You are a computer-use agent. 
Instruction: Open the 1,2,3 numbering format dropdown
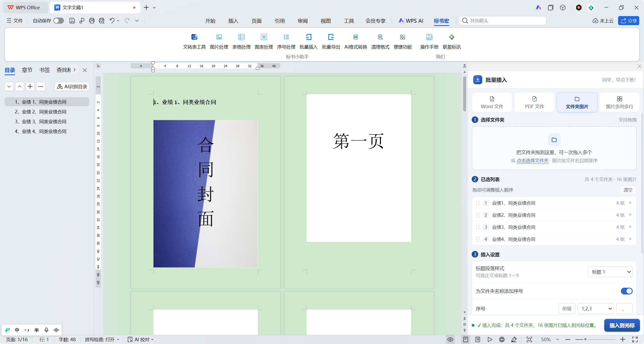click(596, 309)
